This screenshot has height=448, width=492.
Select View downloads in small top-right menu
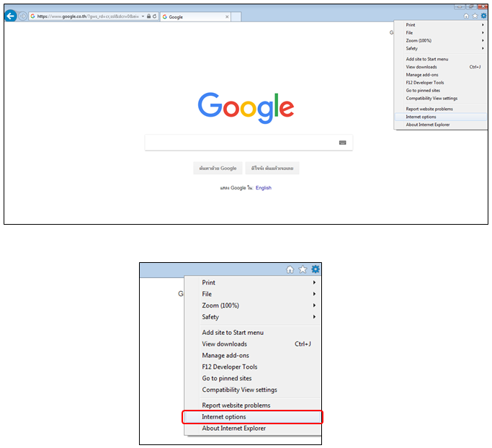441,67
